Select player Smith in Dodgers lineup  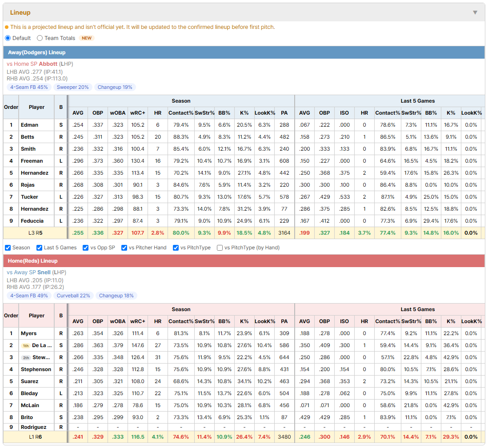tap(28, 149)
